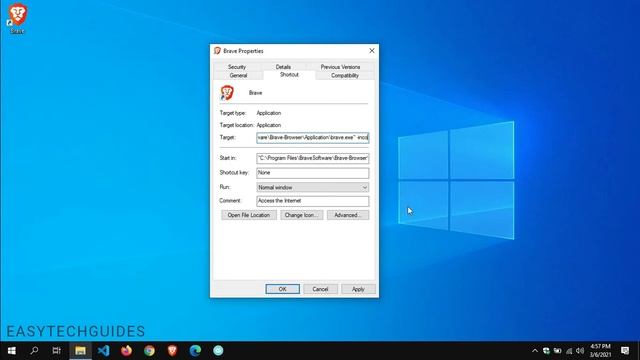Open Task View on the taskbar
640x360 pixels.
pyautogui.click(x=57, y=351)
